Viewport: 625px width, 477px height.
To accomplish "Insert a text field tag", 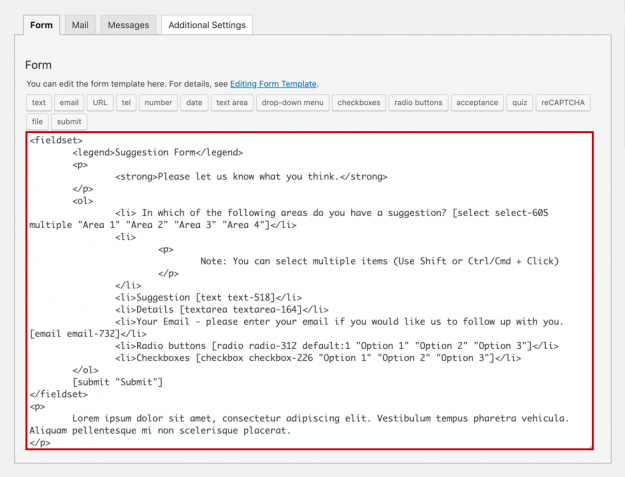I will pyautogui.click(x=38, y=102).
